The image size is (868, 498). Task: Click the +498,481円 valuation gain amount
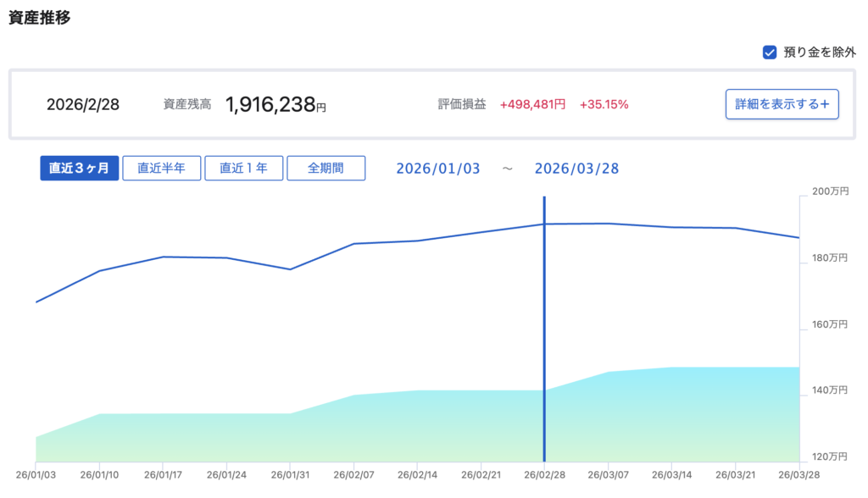pyautogui.click(x=532, y=105)
